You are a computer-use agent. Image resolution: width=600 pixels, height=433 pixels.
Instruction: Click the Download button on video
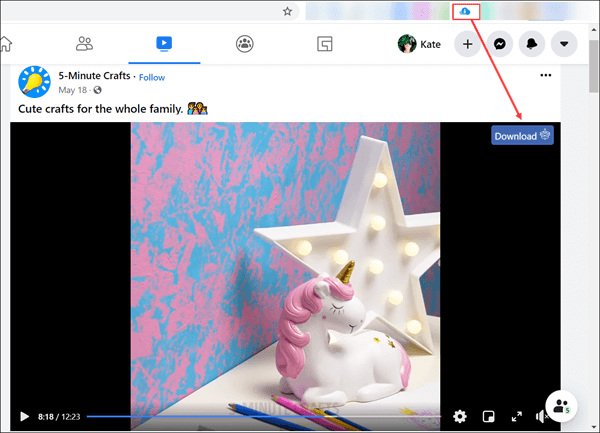coord(522,136)
